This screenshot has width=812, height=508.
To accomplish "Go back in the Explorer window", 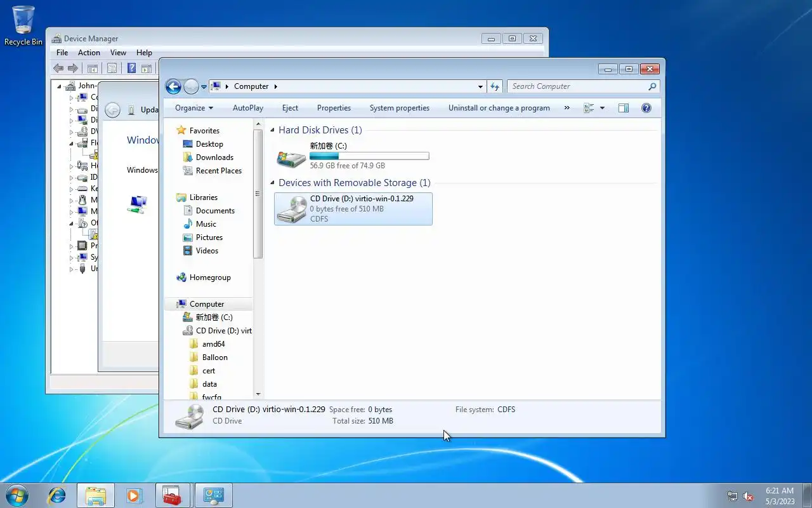I will click(173, 86).
